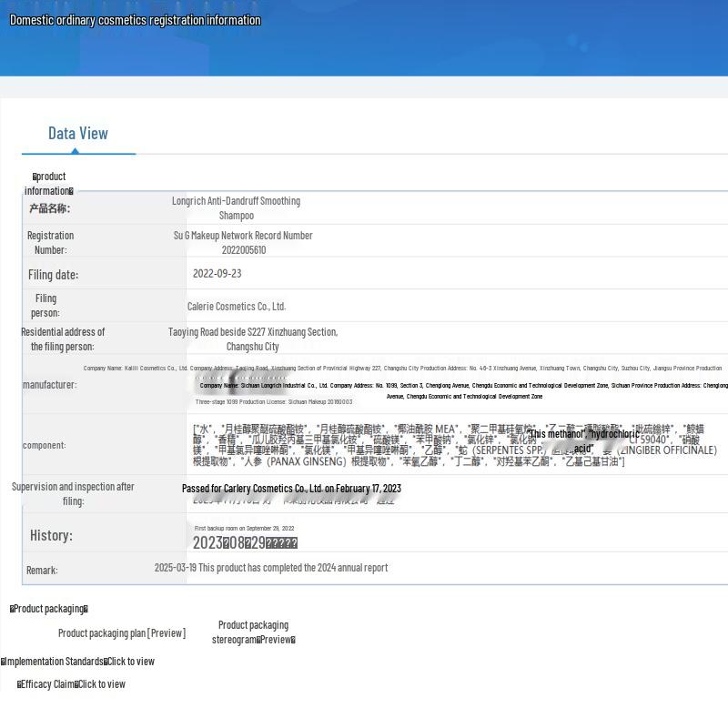Click 'Passed for Carlery Cosmetics' inspection text
The width and height of the screenshot is (728, 728).
291,489
